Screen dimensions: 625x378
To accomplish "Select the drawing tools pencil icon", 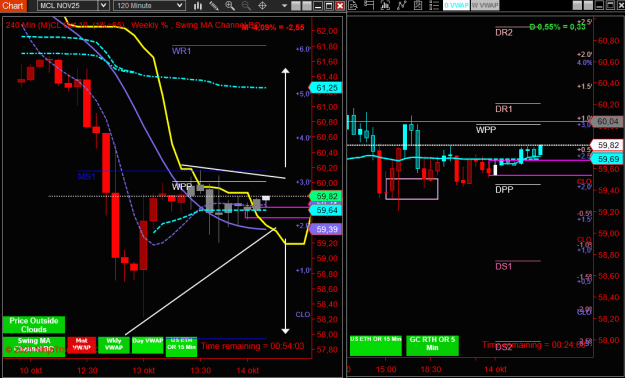I will tap(214, 6).
